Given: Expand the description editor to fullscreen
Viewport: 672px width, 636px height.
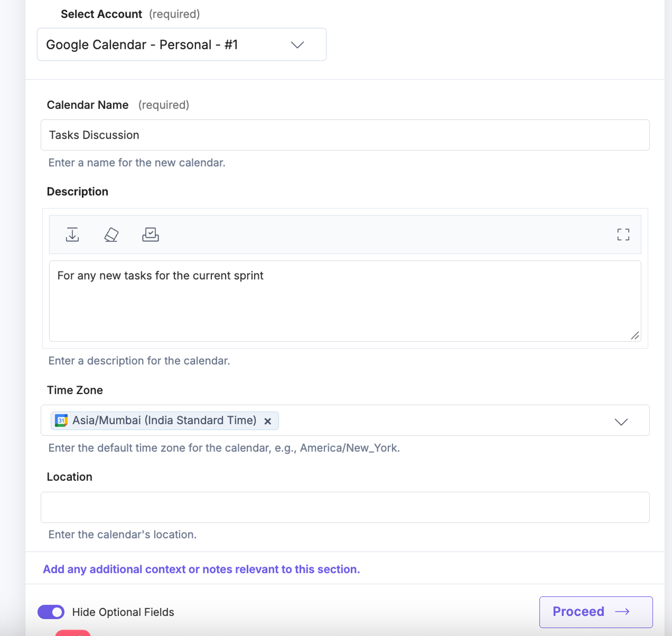Looking at the screenshot, I should (x=623, y=234).
